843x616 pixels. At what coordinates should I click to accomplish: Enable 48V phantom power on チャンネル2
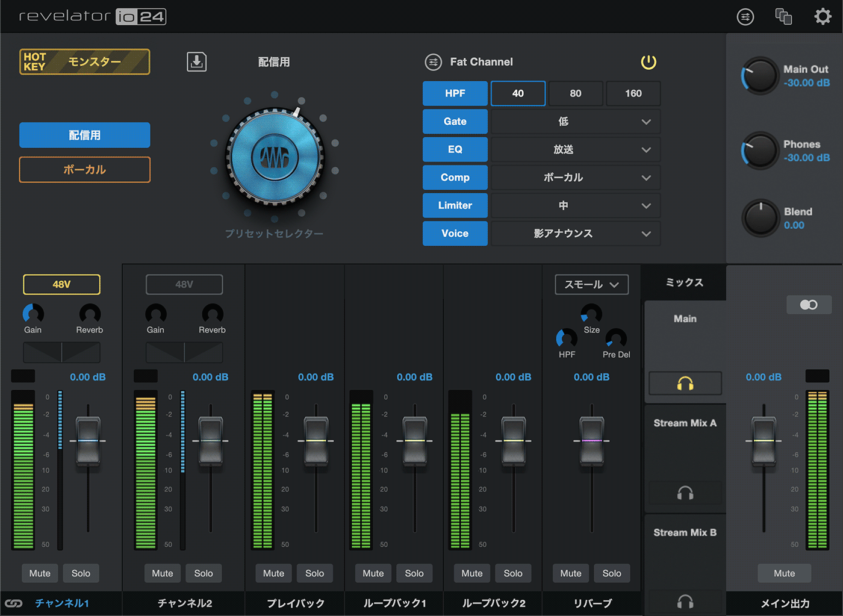point(184,284)
